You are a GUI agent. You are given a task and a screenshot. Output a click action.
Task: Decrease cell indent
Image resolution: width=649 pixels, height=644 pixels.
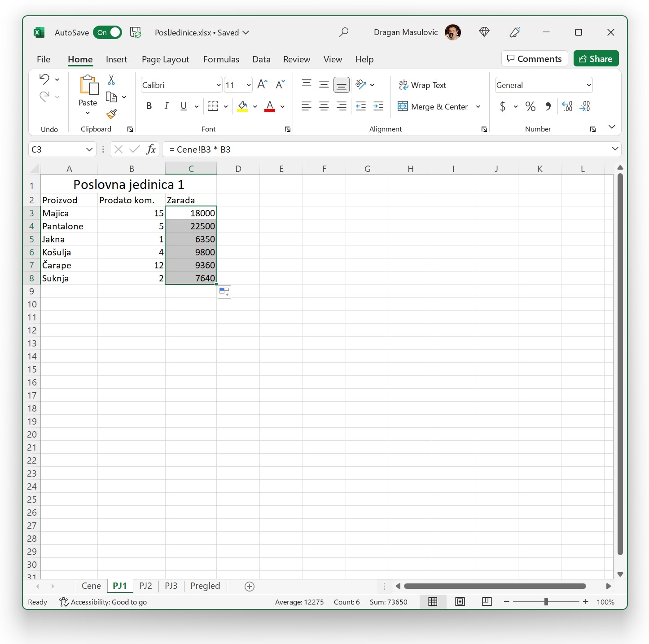click(361, 106)
